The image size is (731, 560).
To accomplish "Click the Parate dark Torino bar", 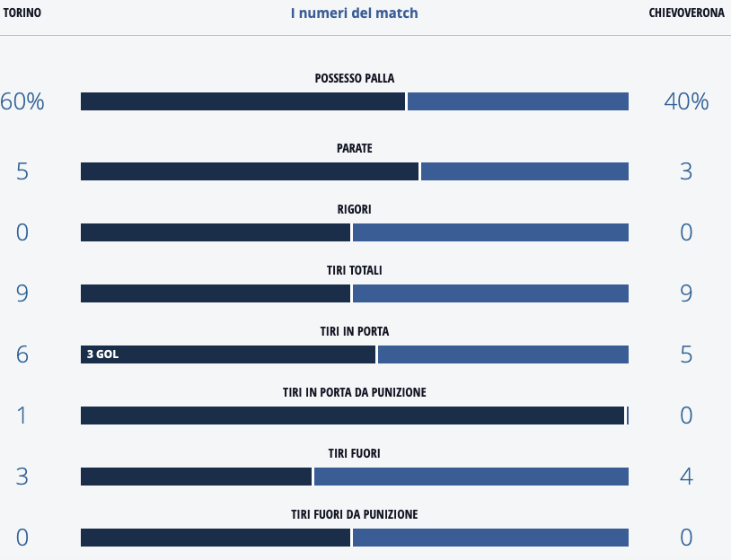I will tap(250, 171).
